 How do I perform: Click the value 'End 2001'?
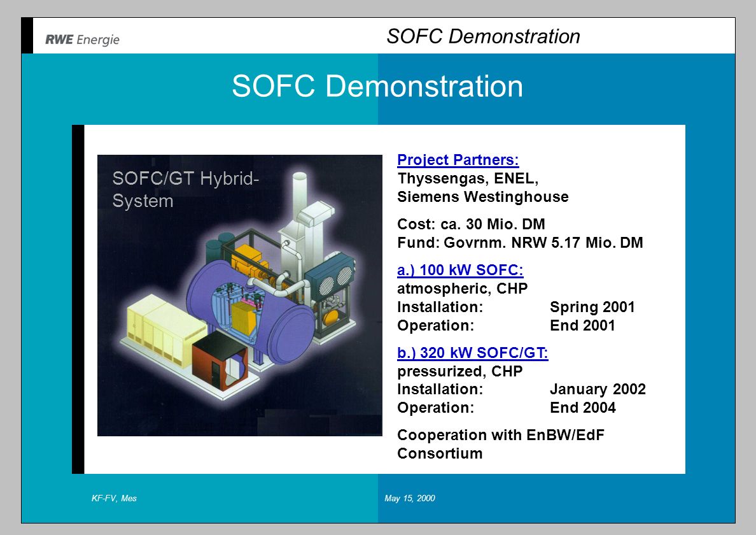582,325
